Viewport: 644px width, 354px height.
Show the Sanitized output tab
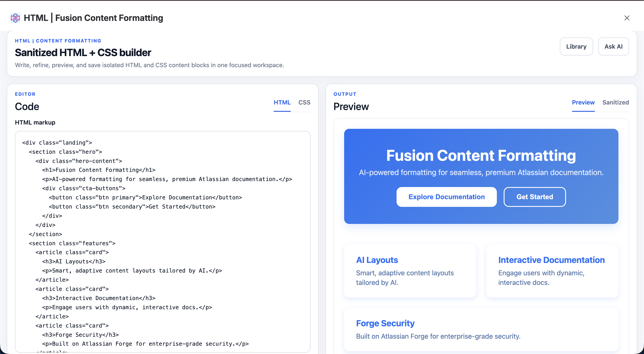615,102
